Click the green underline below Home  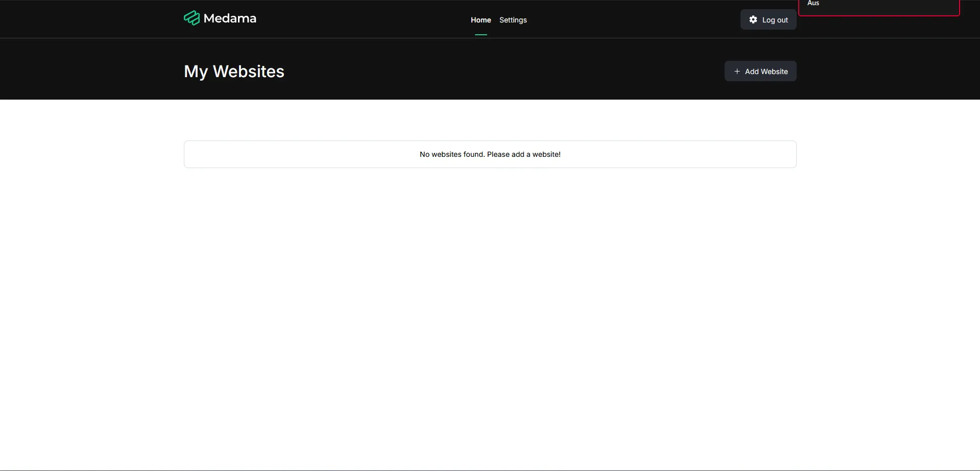pyautogui.click(x=481, y=35)
